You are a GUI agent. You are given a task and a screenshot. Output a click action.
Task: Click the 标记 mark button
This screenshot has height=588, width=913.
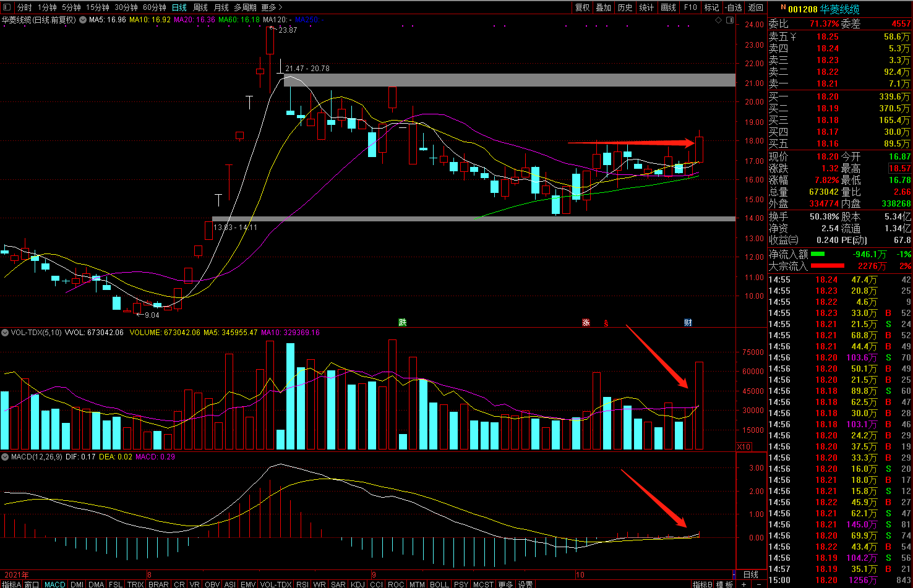coord(712,7)
